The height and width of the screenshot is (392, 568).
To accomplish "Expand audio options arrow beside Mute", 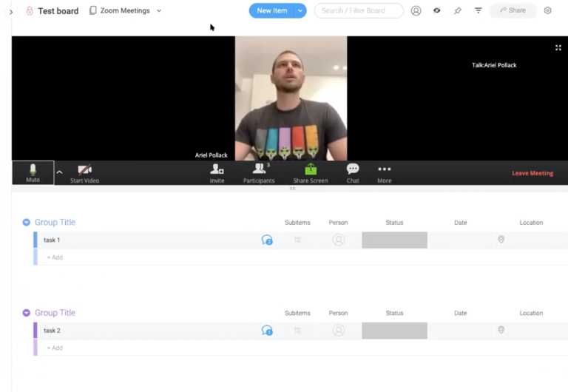I will (x=59, y=172).
